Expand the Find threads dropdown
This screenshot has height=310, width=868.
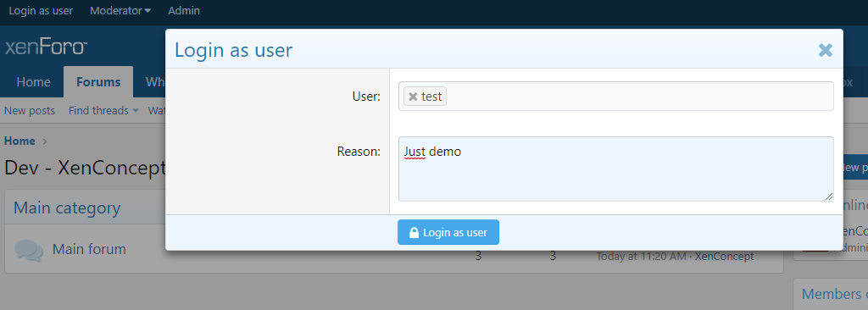point(103,111)
